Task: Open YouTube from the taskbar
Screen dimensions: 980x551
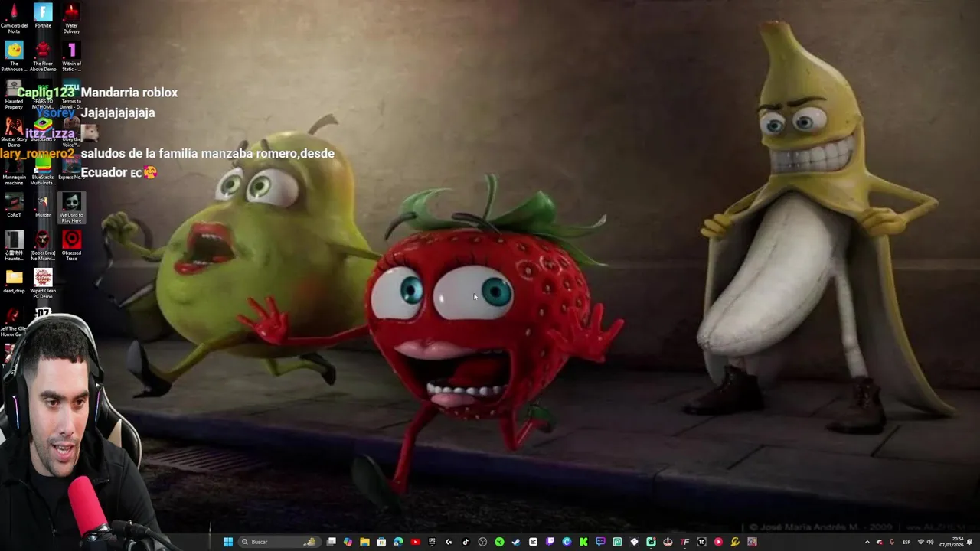Action: (x=415, y=542)
